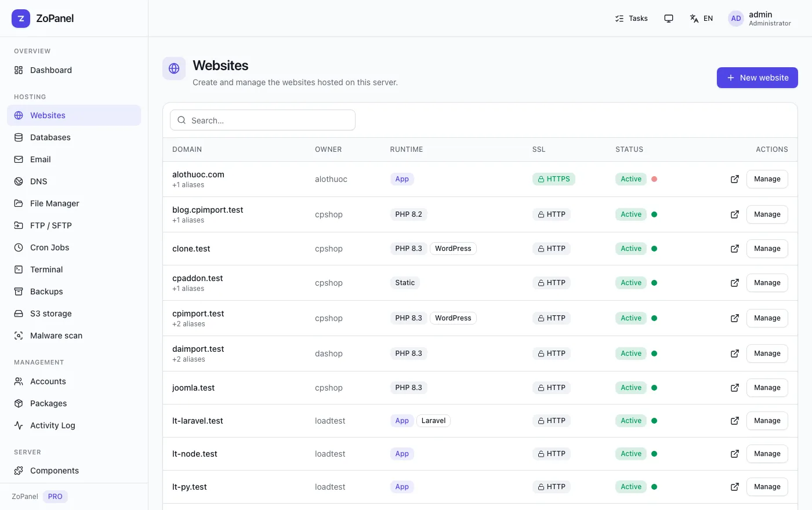View the Activity Log
The image size is (812, 510).
point(74,425)
